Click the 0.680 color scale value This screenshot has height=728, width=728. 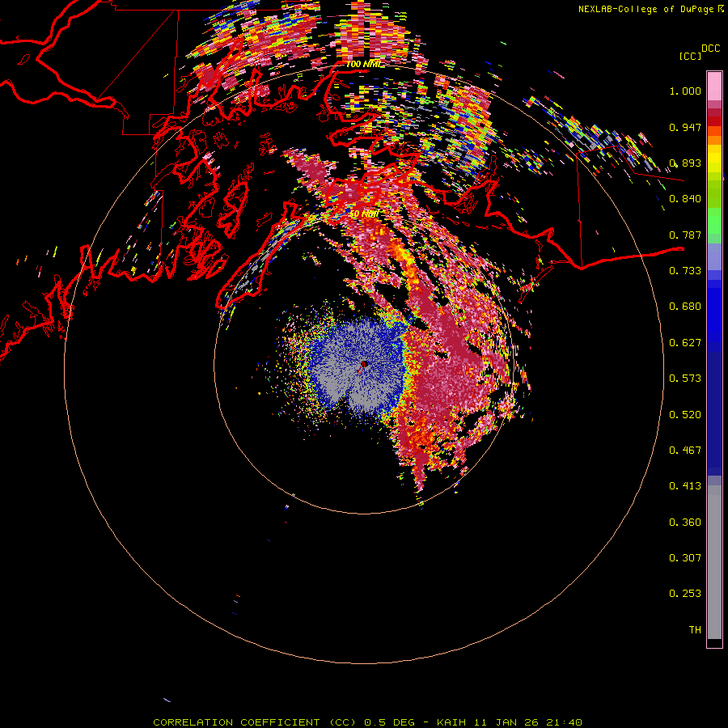tap(685, 307)
